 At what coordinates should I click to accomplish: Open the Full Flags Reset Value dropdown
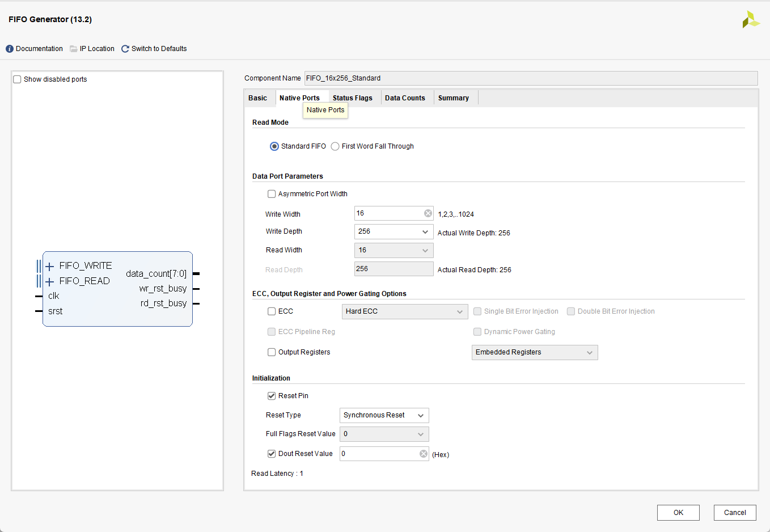pos(384,434)
